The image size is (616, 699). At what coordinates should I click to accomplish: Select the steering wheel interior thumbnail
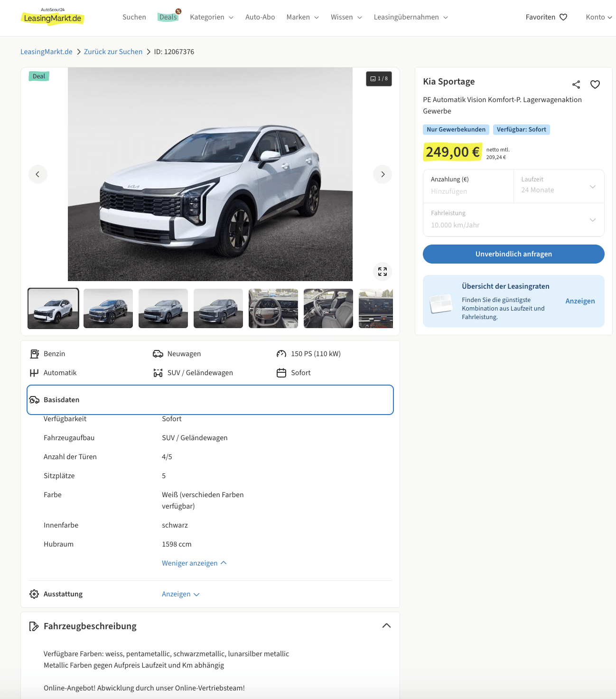pyautogui.click(x=273, y=309)
